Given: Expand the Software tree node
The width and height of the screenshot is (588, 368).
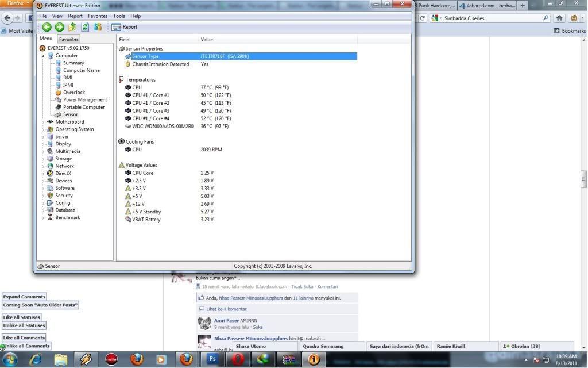Looking at the screenshot, I should (42, 188).
